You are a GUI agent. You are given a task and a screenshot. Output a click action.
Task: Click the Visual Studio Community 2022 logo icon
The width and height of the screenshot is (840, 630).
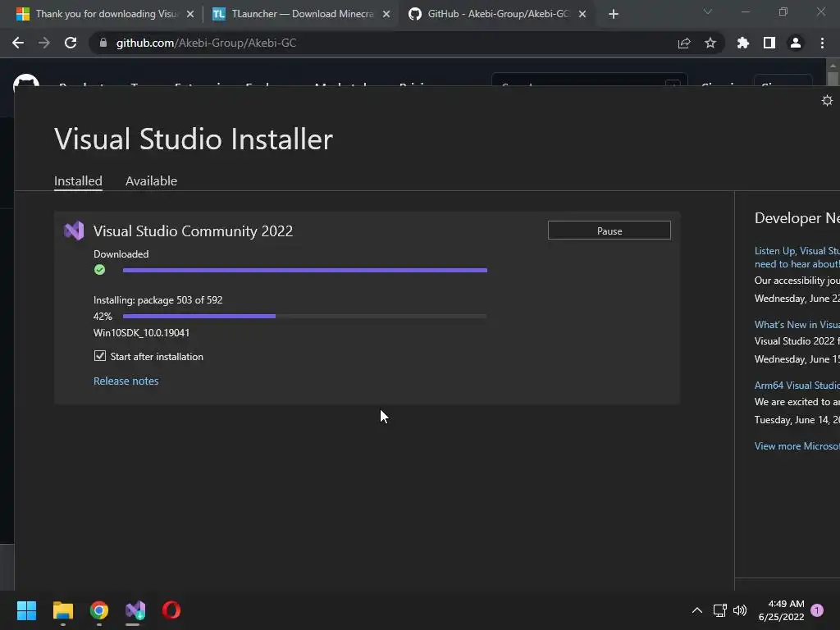[74, 231]
